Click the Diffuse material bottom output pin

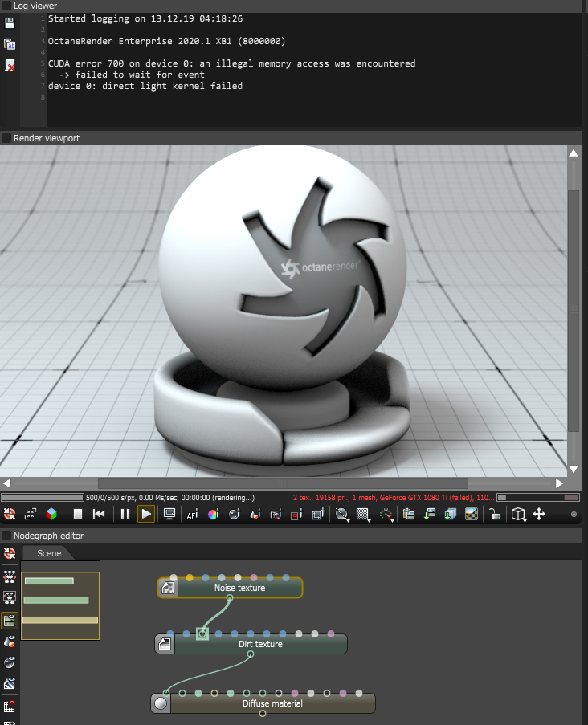point(263,714)
